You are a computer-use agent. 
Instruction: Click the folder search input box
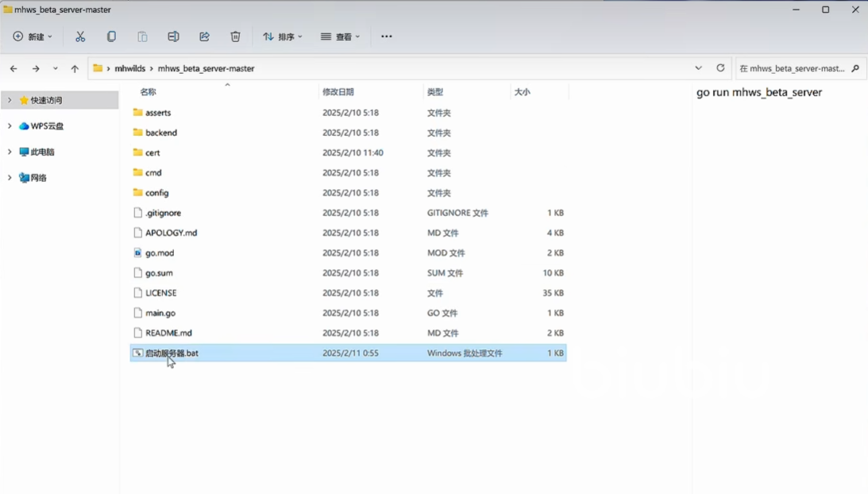[x=793, y=69]
